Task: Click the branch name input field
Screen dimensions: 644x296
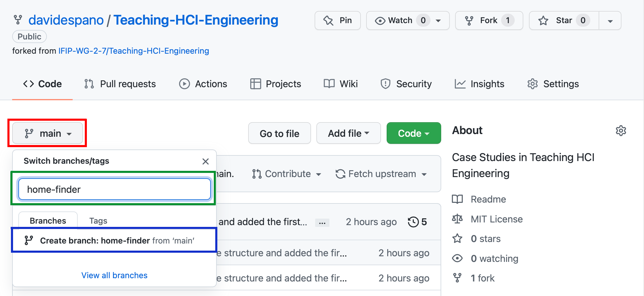Action: pos(114,189)
